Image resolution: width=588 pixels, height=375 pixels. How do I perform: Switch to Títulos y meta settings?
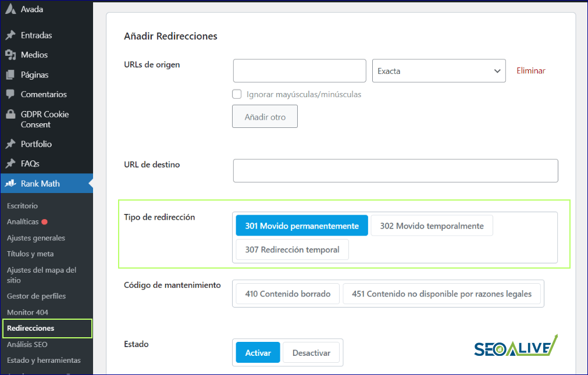tap(28, 253)
